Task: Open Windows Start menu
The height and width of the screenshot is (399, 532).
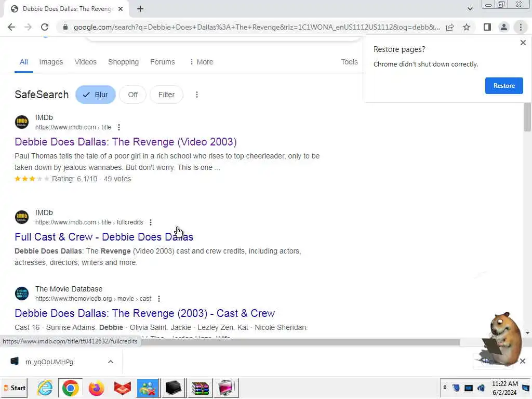Action: pos(15,388)
